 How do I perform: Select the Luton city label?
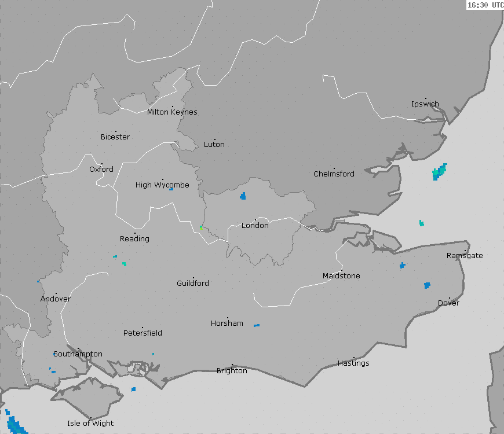(x=214, y=144)
